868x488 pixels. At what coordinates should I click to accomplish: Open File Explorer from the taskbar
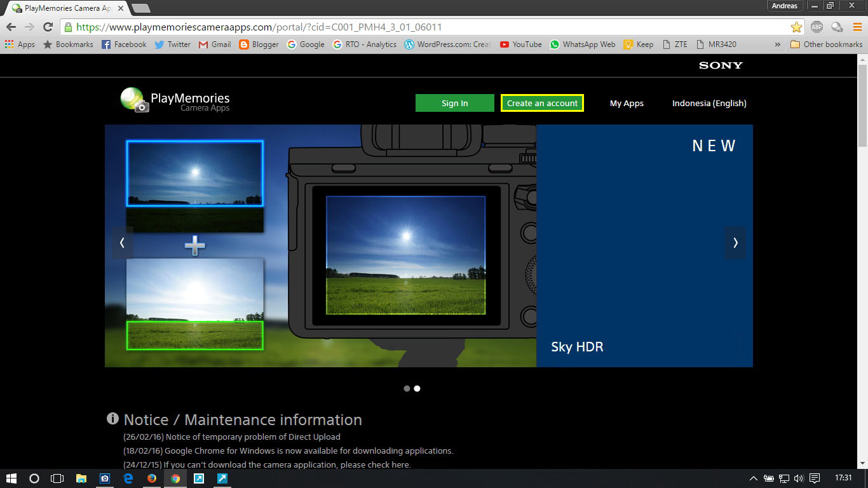[81, 478]
